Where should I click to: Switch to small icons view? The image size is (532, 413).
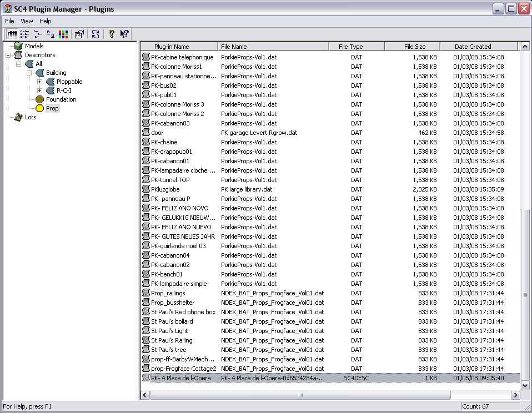coord(51,34)
